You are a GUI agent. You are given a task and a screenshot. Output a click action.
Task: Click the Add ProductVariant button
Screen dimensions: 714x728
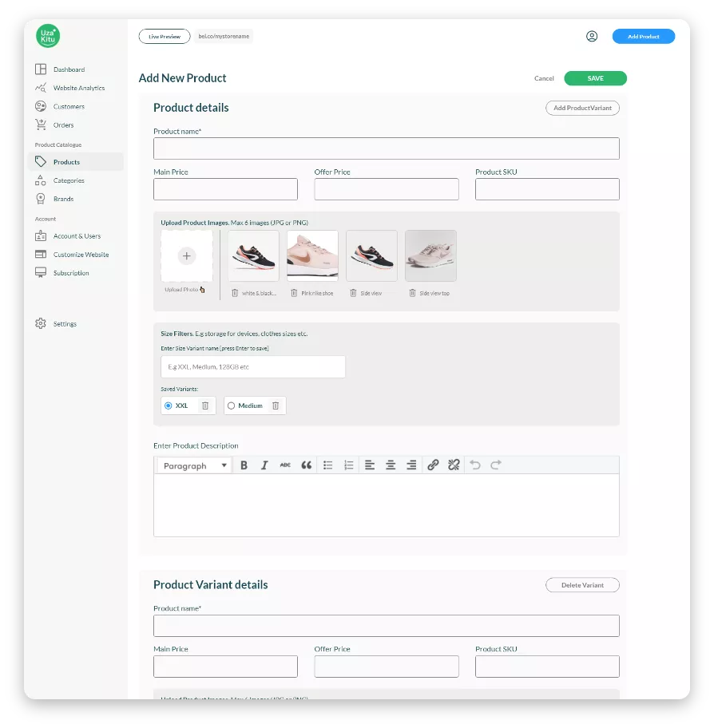coord(582,108)
